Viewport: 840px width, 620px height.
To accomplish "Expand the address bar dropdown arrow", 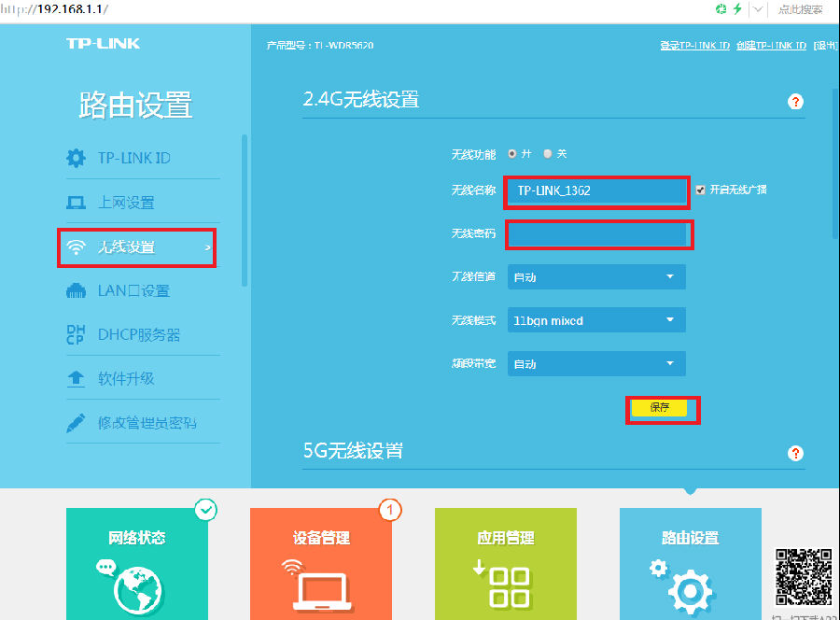I will pos(758,9).
